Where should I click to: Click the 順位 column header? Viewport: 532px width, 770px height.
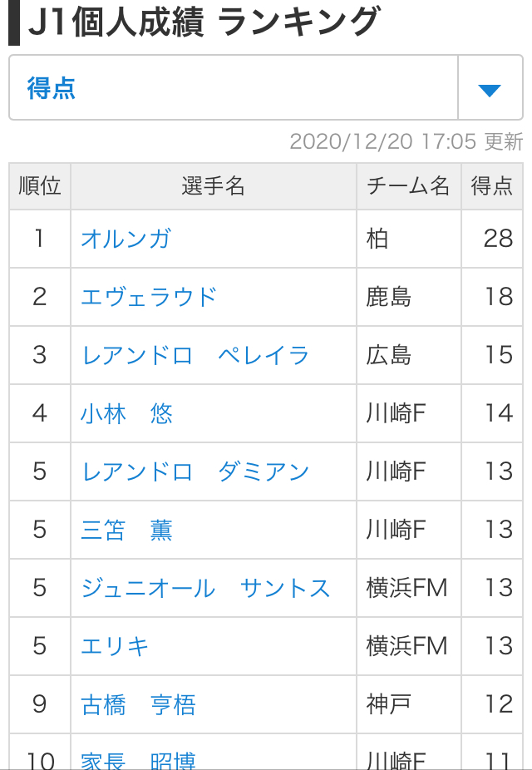tap(40, 186)
